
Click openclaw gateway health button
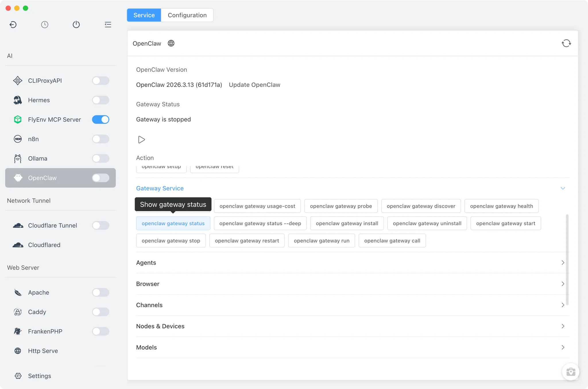pyautogui.click(x=501, y=206)
